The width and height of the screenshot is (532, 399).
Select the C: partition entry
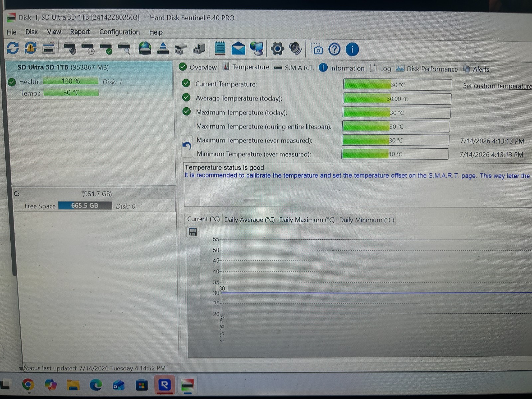[93, 200]
